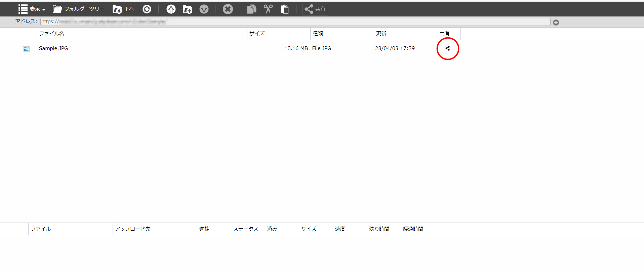Click the upload arrow icon
Viewport: 644px width, 274px height.
tap(171, 9)
